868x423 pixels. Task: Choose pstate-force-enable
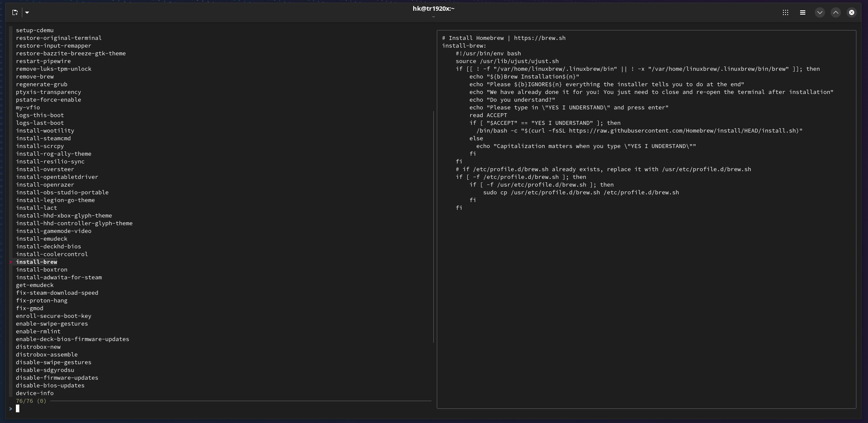[x=49, y=100]
